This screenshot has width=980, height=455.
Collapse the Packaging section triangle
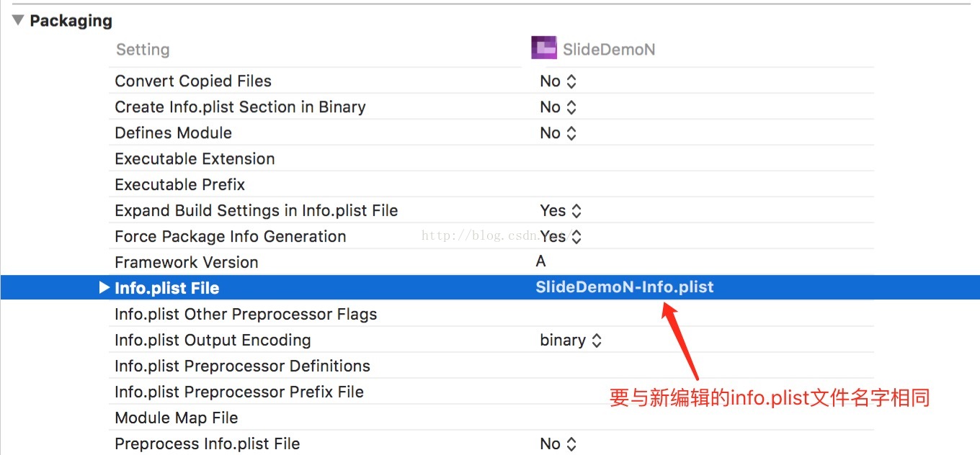point(18,21)
